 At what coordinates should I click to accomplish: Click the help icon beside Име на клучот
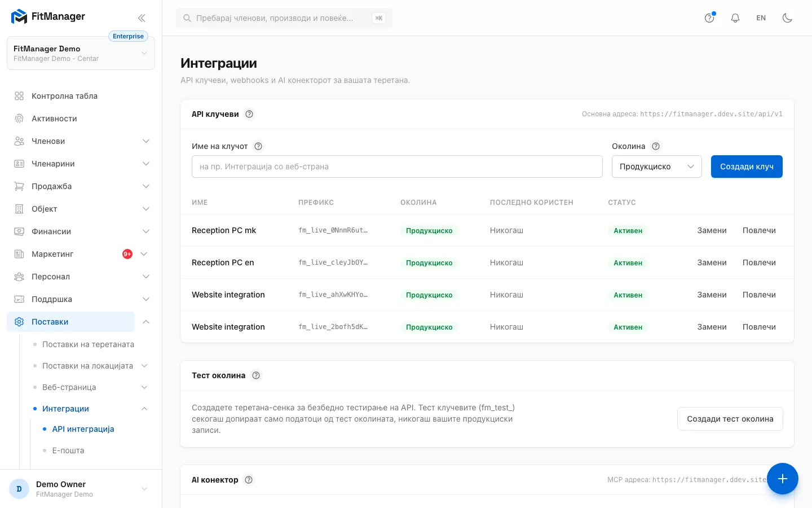pos(258,146)
